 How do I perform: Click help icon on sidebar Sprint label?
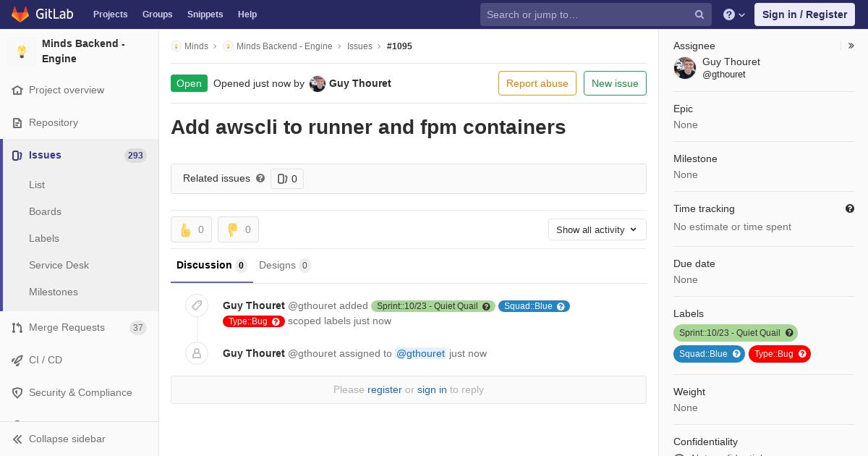tap(790, 333)
